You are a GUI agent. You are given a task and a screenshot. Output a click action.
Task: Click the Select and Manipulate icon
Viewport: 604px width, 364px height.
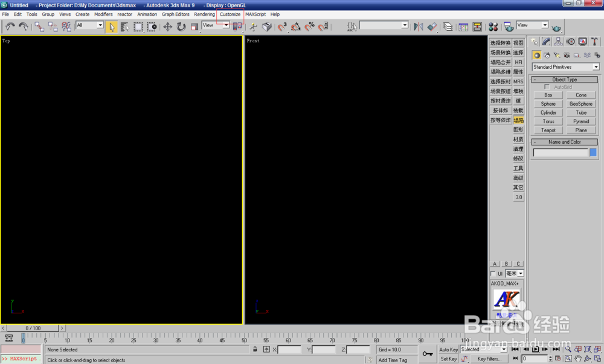coord(253,27)
